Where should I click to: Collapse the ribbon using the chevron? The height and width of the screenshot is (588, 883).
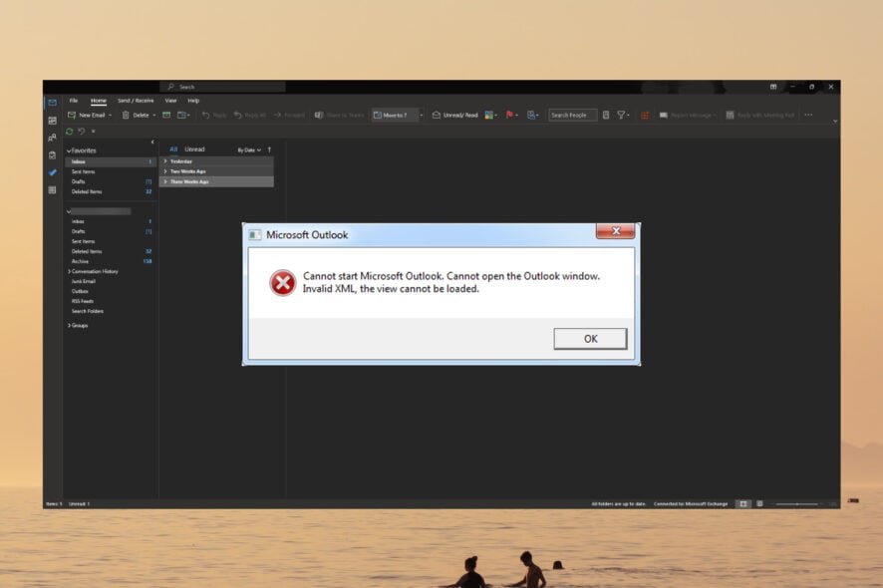pos(834,122)
